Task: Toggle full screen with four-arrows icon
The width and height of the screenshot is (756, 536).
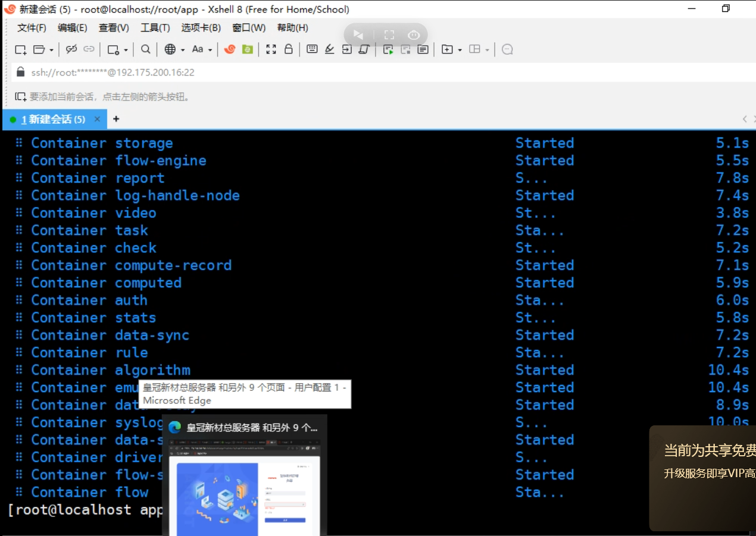Action: (271, 49)
